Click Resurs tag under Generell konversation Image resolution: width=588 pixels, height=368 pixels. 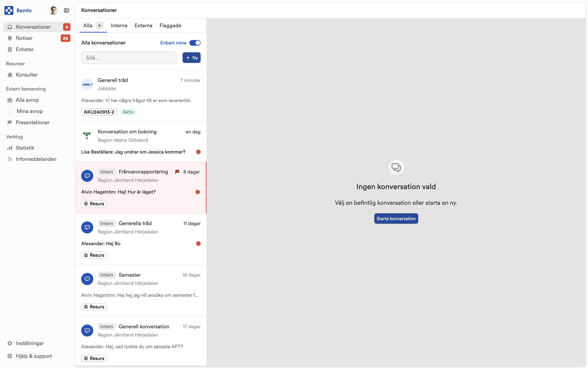pos(94,358)
